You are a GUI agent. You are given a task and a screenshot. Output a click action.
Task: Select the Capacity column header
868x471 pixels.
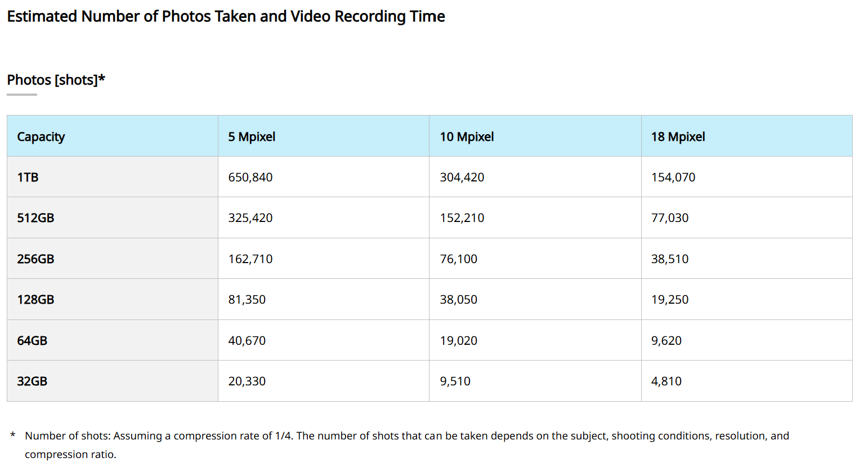coord(41,137)
